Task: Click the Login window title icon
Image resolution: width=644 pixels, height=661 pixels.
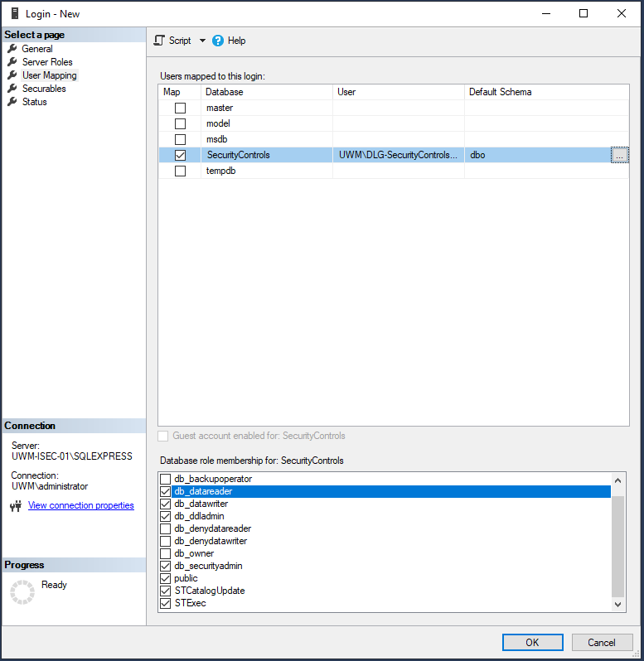Action: pyautogui.click(x=15, y=13)
